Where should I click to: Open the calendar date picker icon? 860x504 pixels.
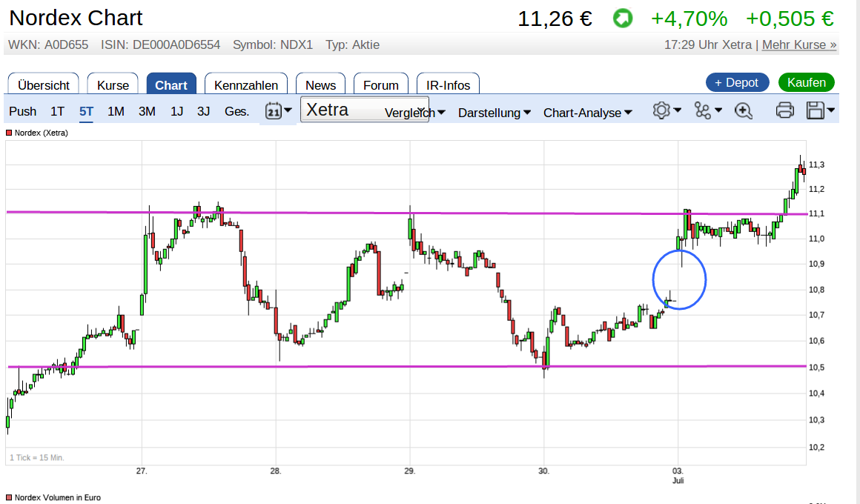(273, 111)
